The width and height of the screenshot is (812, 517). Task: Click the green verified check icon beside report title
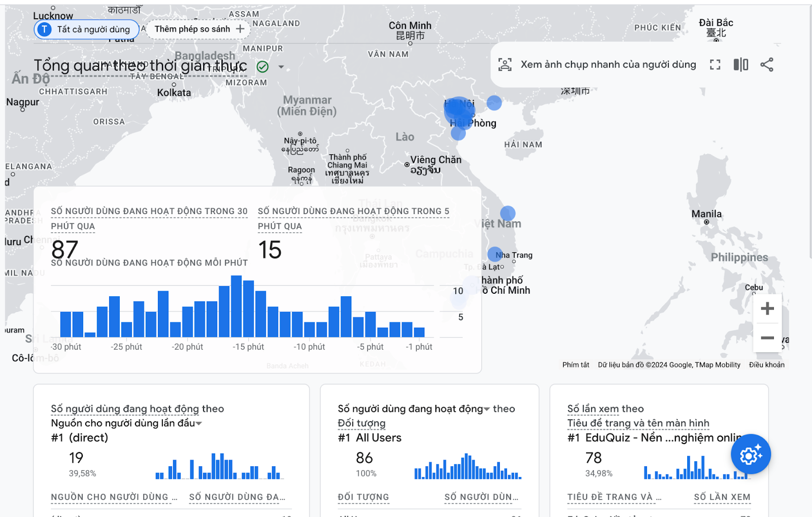(x=262, y=66)
